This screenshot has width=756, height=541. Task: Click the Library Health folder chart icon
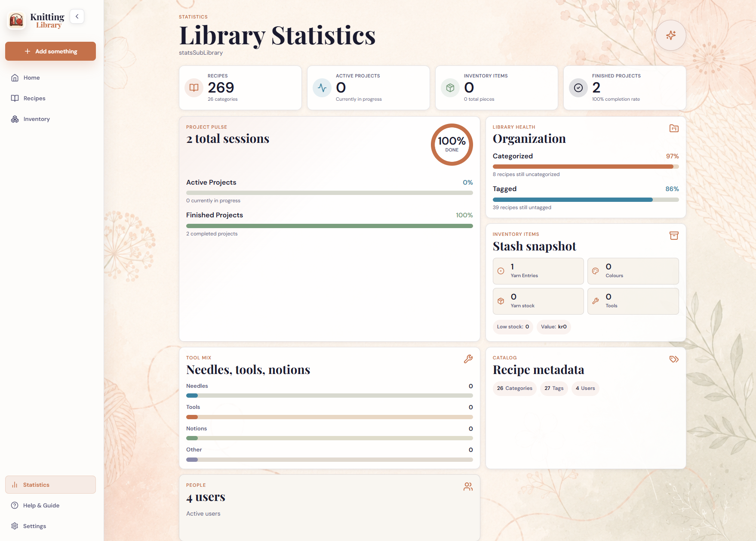click(x=674, y=128)
